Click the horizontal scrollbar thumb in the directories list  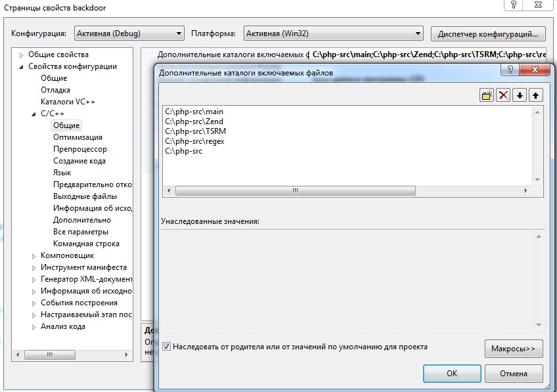pos(295,190)
